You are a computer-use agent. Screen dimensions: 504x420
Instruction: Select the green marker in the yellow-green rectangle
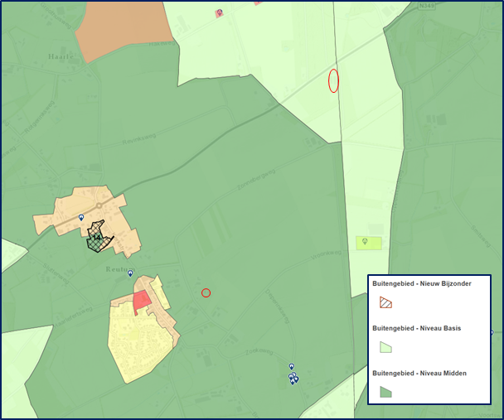365,241
